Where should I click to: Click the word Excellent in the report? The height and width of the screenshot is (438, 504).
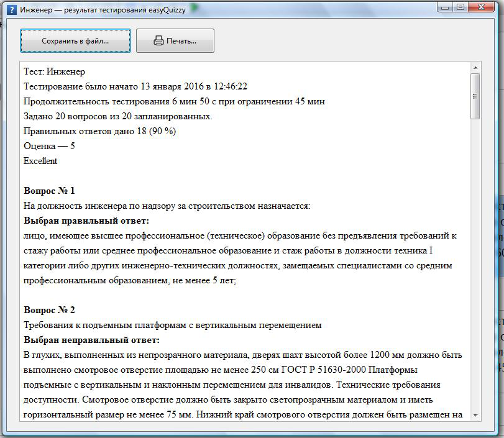coord(40,162)
